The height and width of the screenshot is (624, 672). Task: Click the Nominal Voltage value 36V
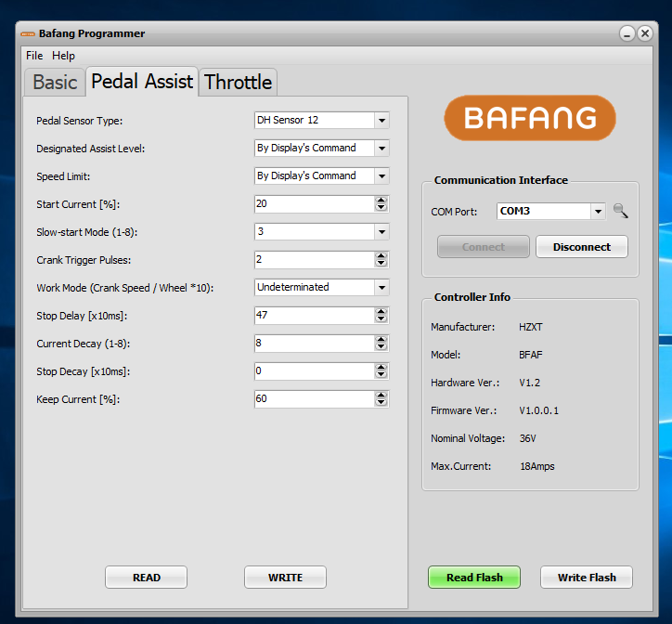(x=527, y=438)
